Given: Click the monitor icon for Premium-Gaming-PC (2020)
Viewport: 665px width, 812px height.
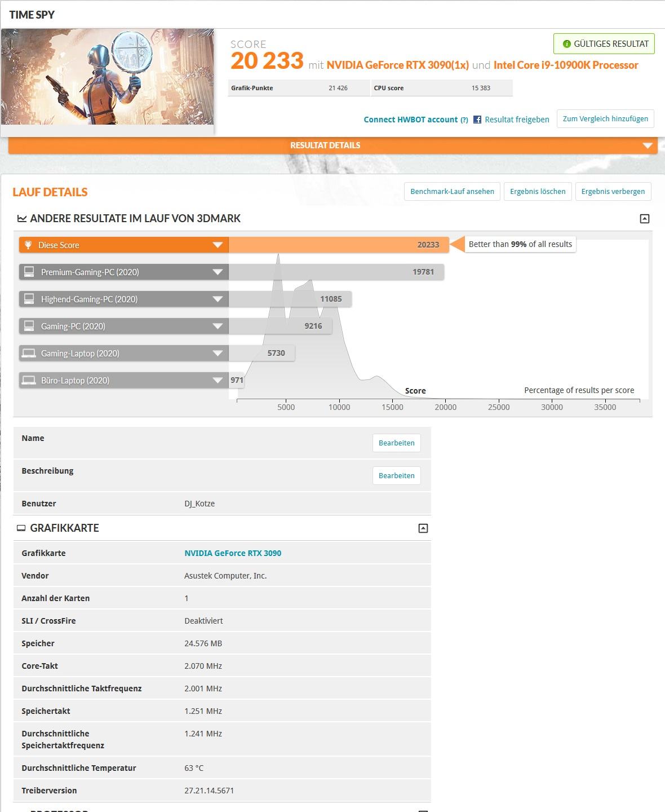Looking at the screenshot, I should [29, 272].
